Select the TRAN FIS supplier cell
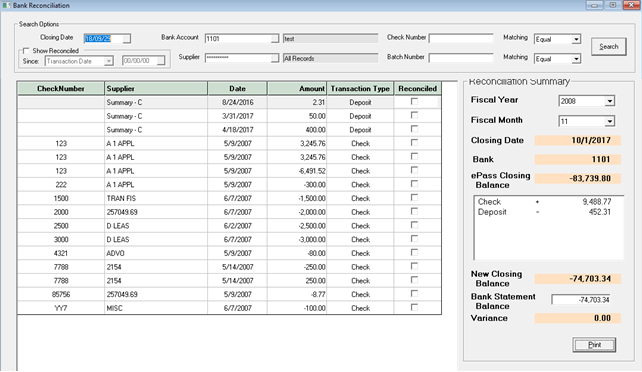Viewport: 642px width, 372px height. click(156, 198)
